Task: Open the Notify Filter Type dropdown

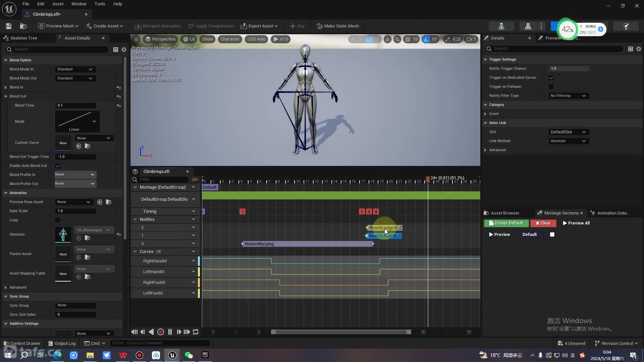Action: coord(569,96)
